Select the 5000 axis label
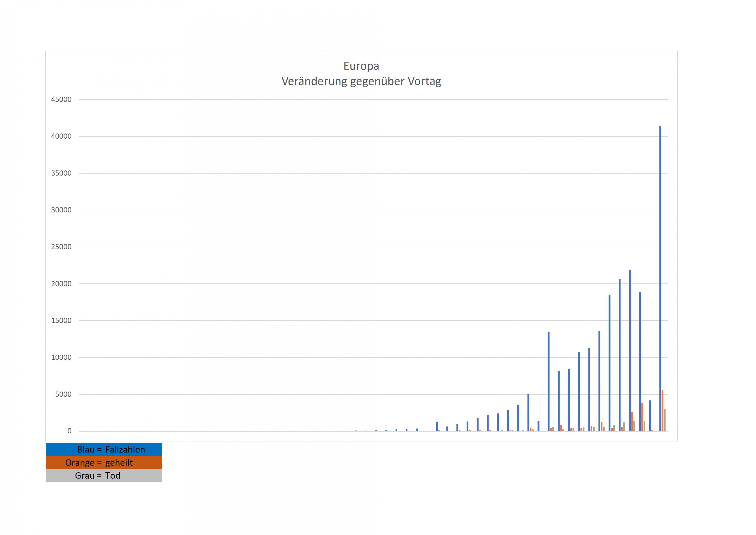Screen dimensions: 756x535 (x=63, y=394)
